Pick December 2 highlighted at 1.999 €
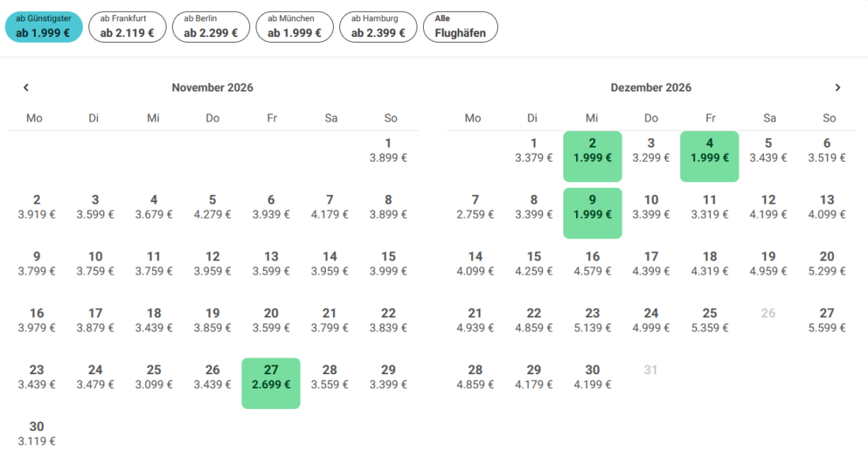868x472 pixels. click(x=593, y=157)
